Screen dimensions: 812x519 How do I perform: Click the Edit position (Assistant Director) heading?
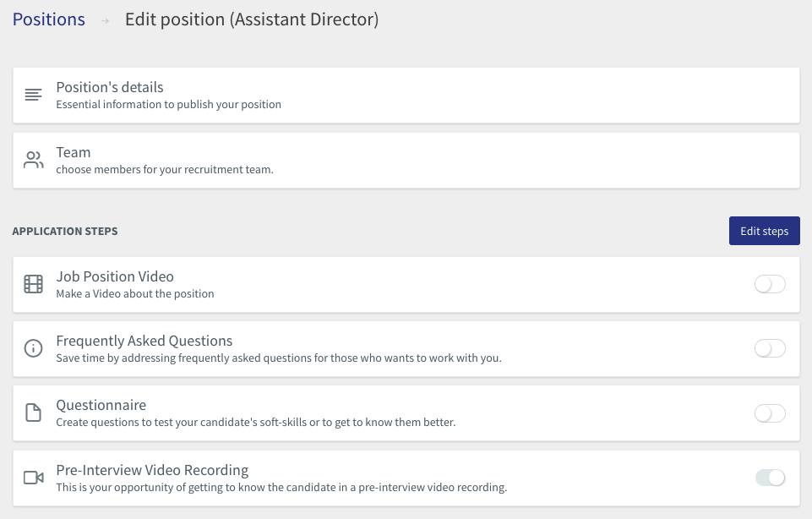[x=252, y=19]
